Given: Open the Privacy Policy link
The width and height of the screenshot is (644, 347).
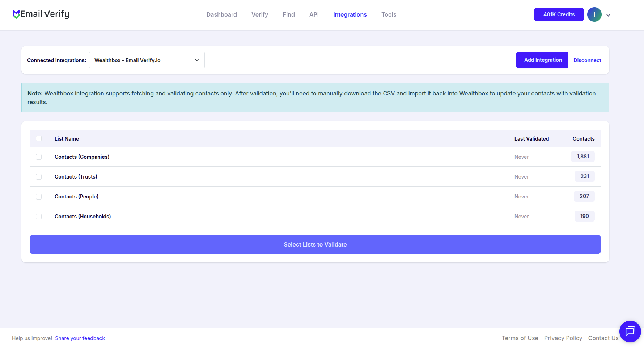Looking at the screenshot, I should point(563,338).
